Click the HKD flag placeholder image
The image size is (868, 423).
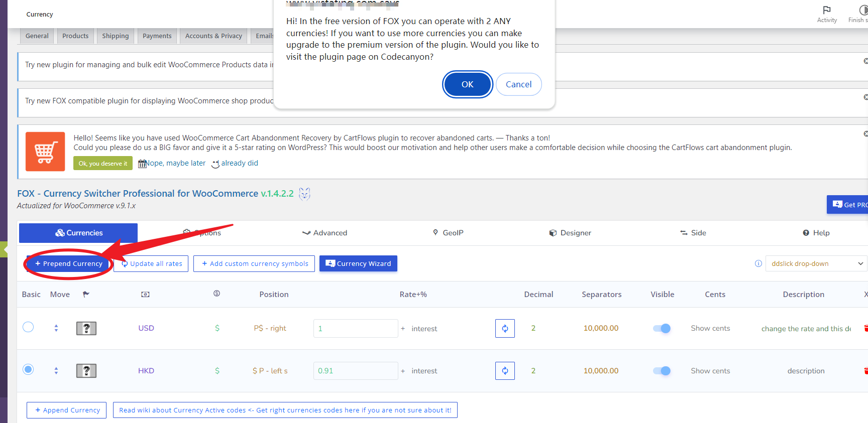pyautogui.click(x=86, y=371)
